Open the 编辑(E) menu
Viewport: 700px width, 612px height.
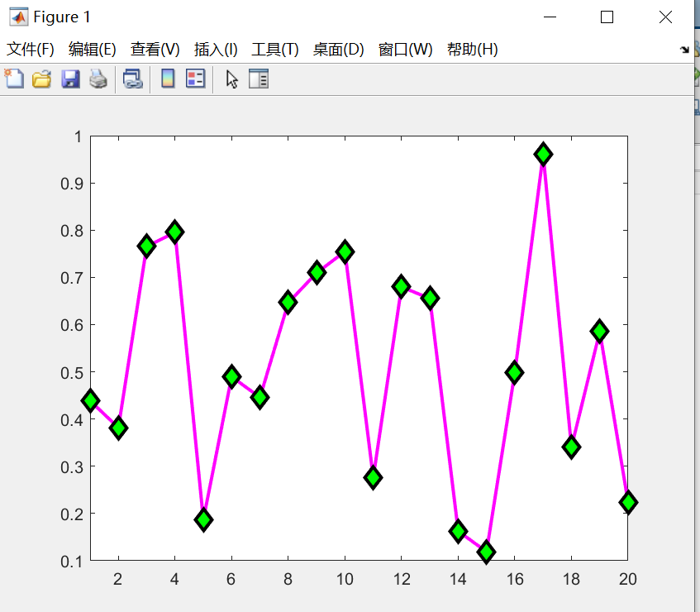click(x=91, y=50)
